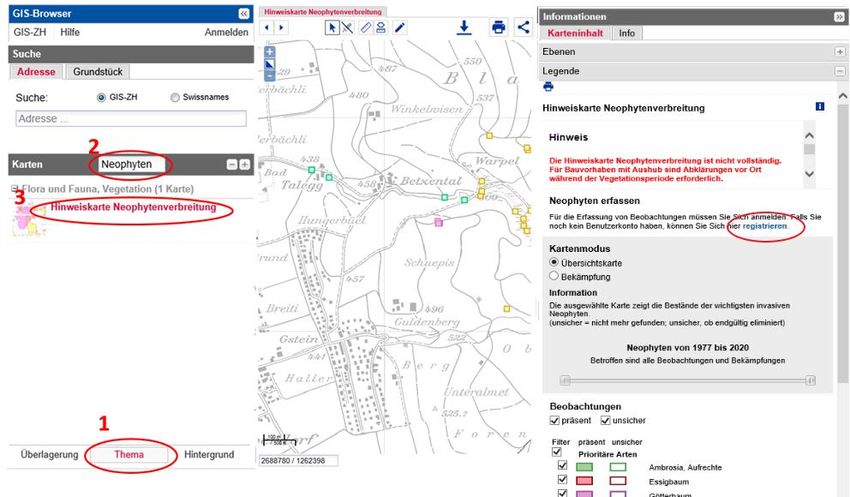This screenshot has width=850, height=497.
Task: Collapse the Legende section
Action: [x=839, y=71]
